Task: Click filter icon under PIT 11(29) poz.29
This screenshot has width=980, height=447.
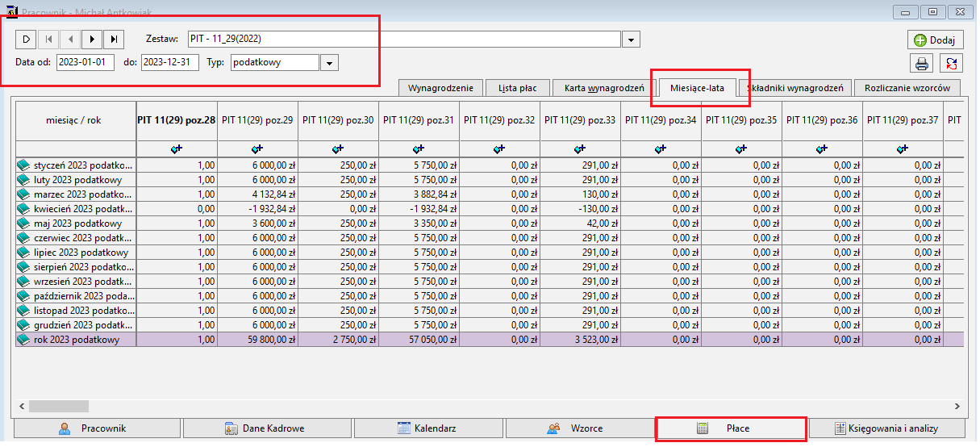Action: (x=257, y=148)
